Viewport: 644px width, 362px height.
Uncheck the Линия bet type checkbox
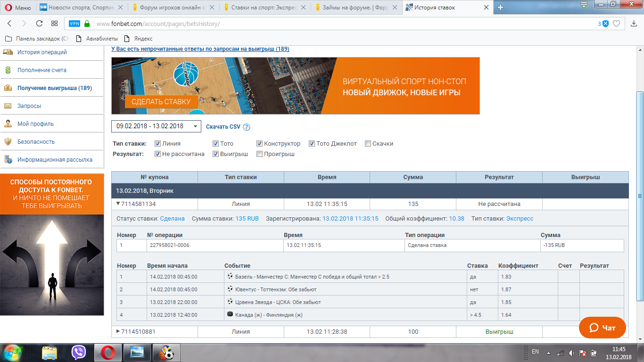coord(158,144)
